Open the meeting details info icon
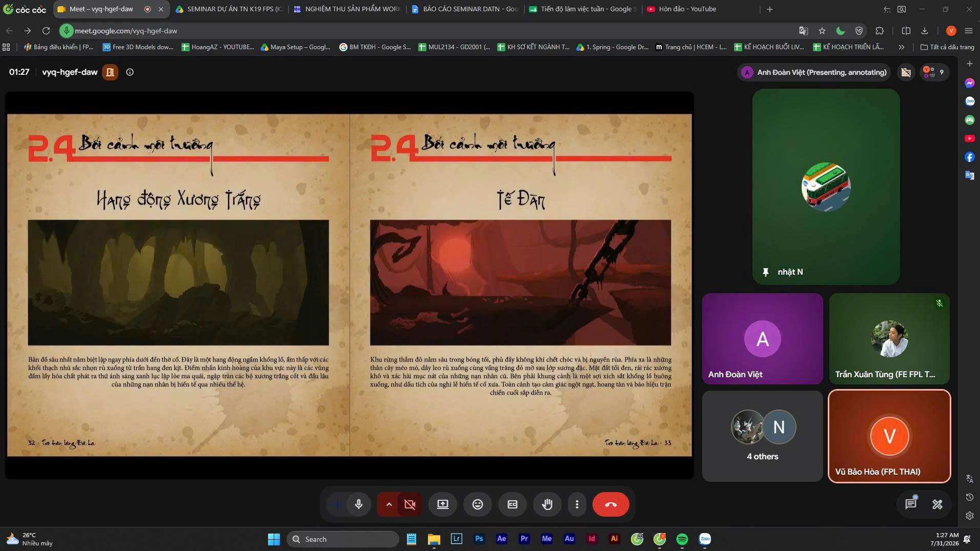980x551 pixels. [x=130, y=72]
